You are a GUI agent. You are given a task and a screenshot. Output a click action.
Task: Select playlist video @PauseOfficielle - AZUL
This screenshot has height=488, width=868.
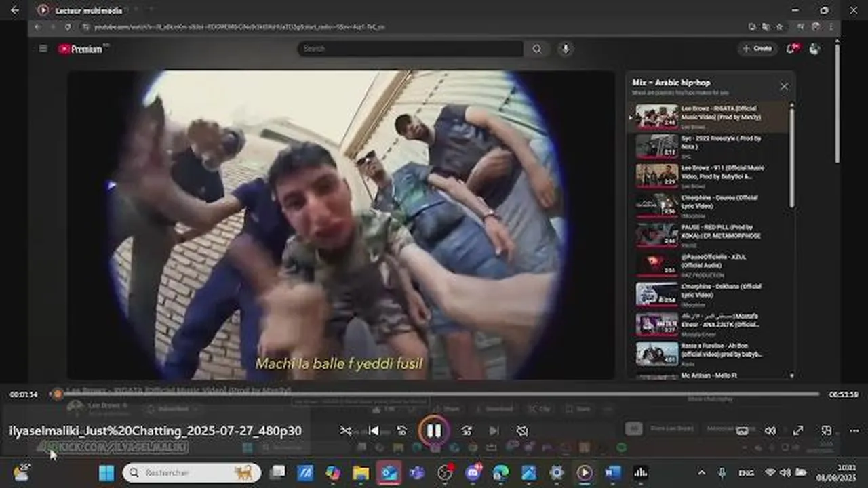pyautogui.click(x=708, y=265)
